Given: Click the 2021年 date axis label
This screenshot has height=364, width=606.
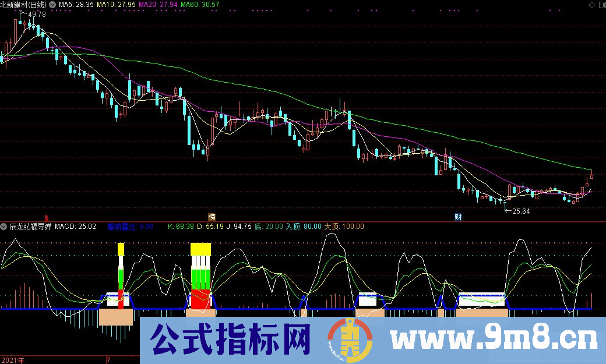Looking at the screenshot, I should tap(13, 360).
